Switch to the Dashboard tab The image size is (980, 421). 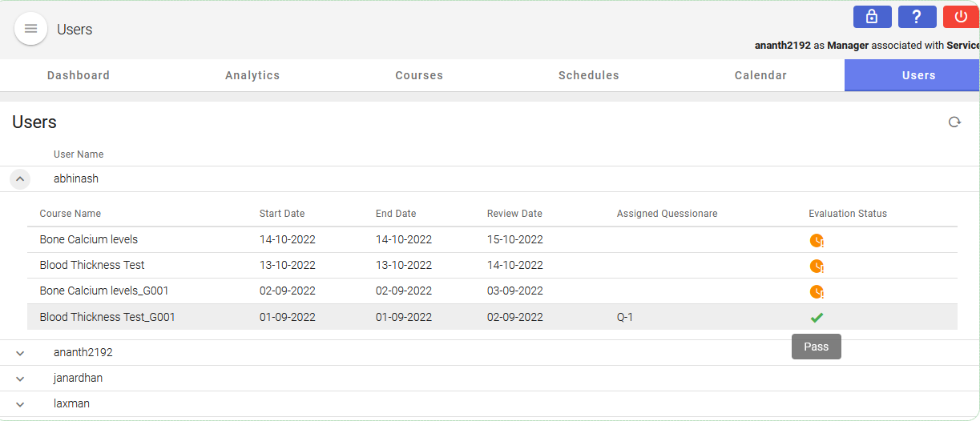coord(79,75)
